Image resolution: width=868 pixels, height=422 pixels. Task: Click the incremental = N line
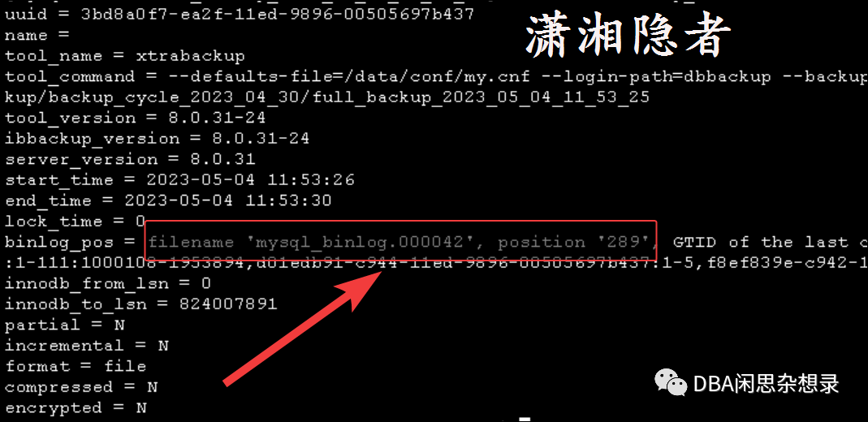(x=86, y=346)
